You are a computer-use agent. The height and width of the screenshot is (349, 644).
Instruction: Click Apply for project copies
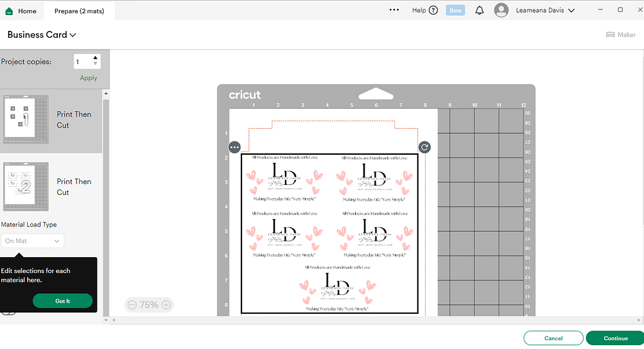coord(89,78)
